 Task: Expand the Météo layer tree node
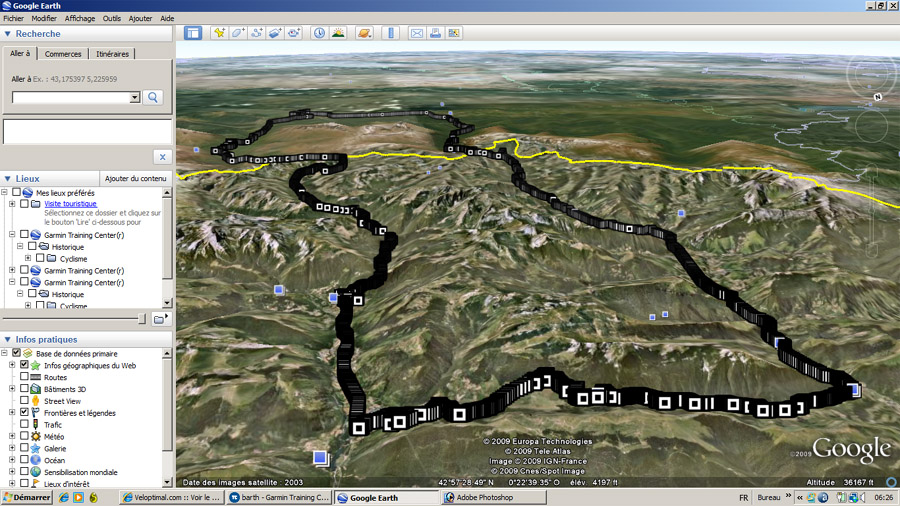click(x=13, y=437)
